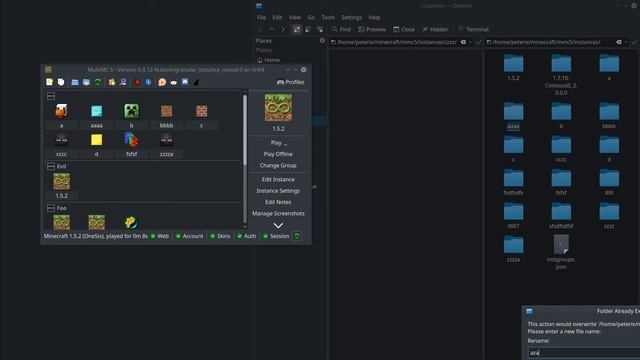Select the sfsdfsdfsf folder in Dolphin
Screen dimensions: 640x360
561,216
